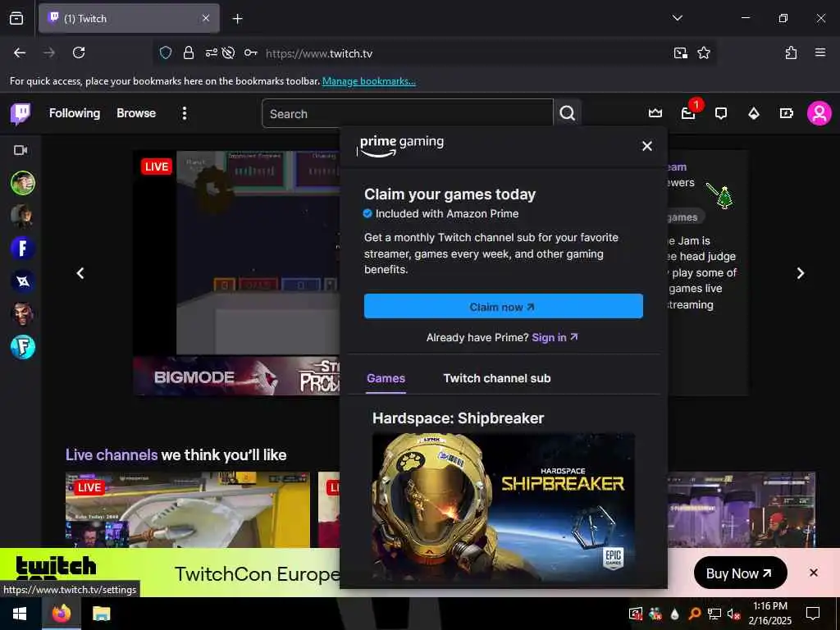The image size is (840, 630).
Task: Open Windows Start menu
Action: 20,614
